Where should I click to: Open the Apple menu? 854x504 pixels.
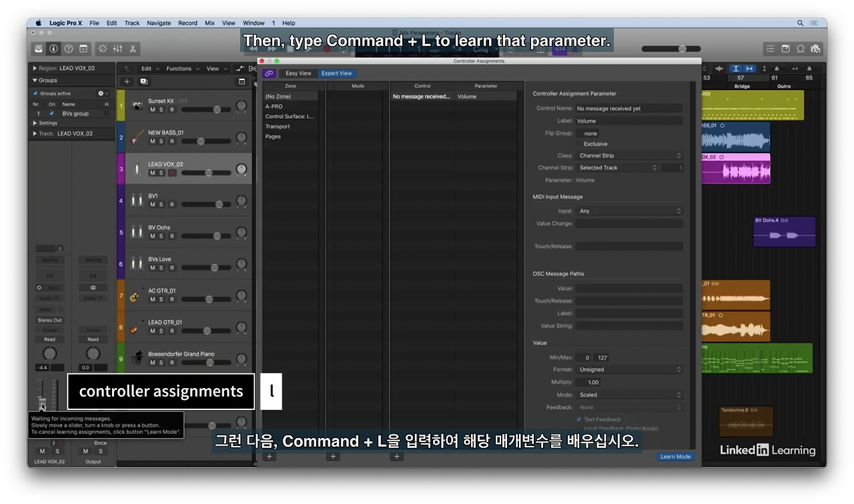(x=38, y=23)
